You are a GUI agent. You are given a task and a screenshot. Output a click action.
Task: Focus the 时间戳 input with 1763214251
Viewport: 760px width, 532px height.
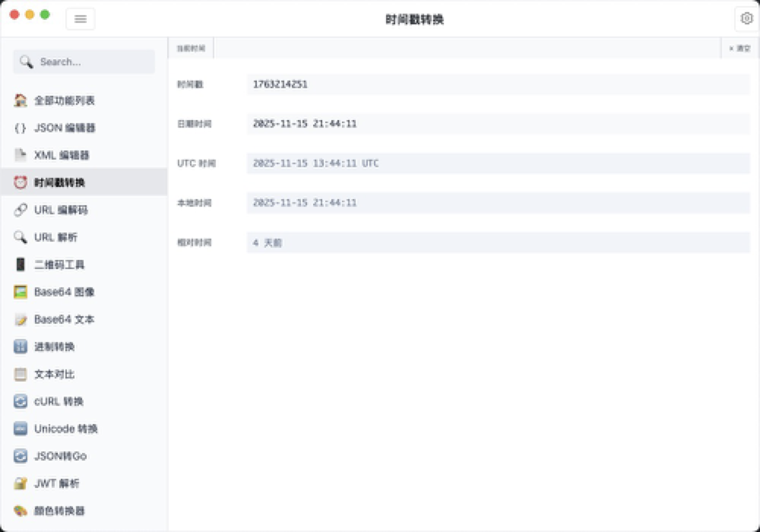coord(498,84)
